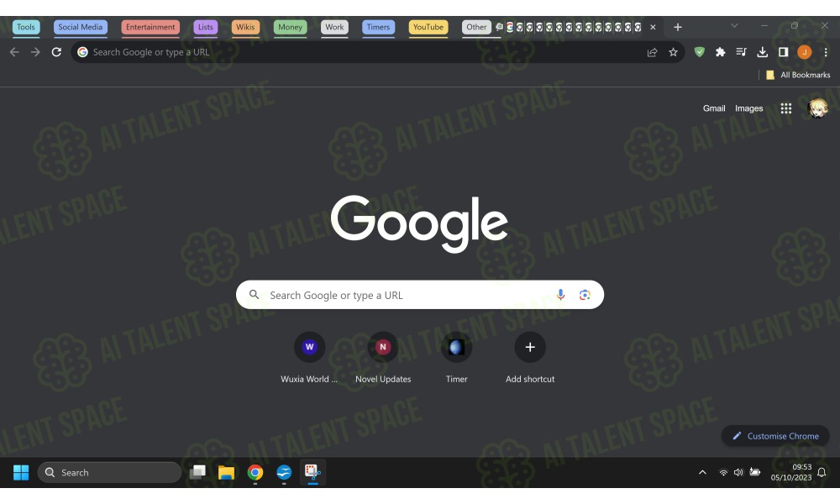Viewport: 840px width, 504px height.
Task: Click Customise Chrome button
Action: (x=775, y=436)
